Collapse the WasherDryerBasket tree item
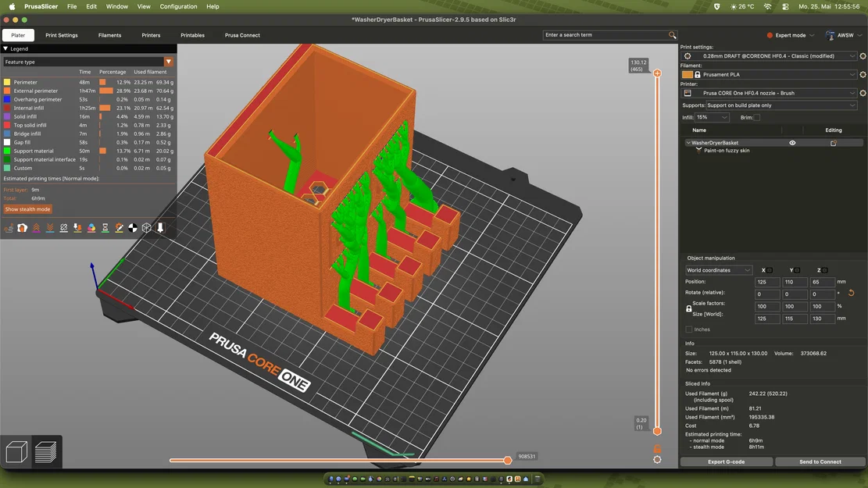This screenshot has width=868, height=488. click(x=688, y=143)
